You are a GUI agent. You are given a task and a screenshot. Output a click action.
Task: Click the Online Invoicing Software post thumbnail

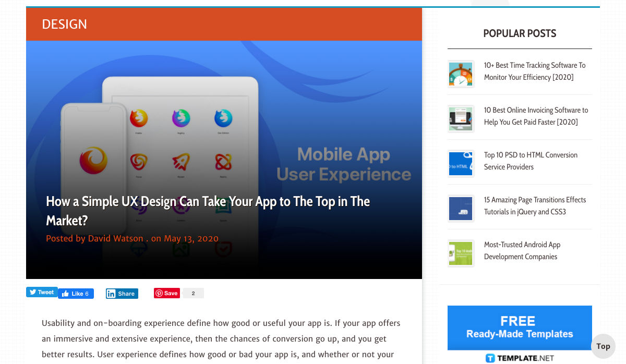click(x=461, y=118)
